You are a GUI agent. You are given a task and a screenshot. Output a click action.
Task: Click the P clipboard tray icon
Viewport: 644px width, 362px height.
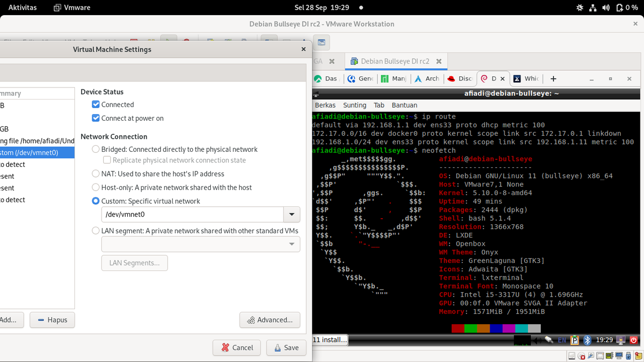click(x=575, y=340)
